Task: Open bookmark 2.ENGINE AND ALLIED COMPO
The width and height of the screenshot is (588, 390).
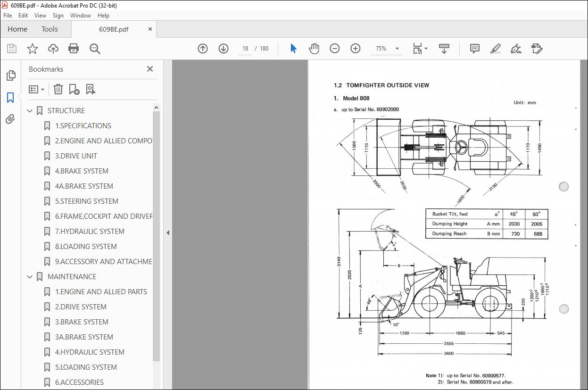Action: pos(104,141)
